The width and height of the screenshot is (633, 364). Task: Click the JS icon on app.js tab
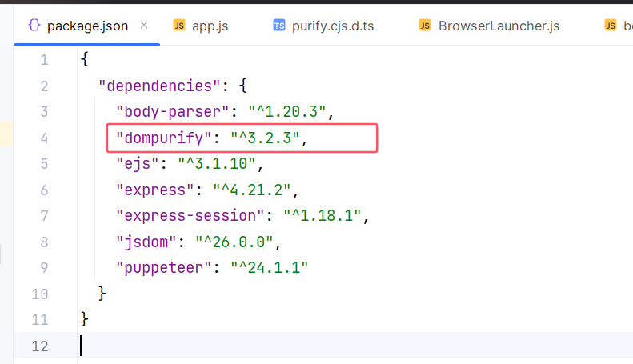tap(179, 26)
